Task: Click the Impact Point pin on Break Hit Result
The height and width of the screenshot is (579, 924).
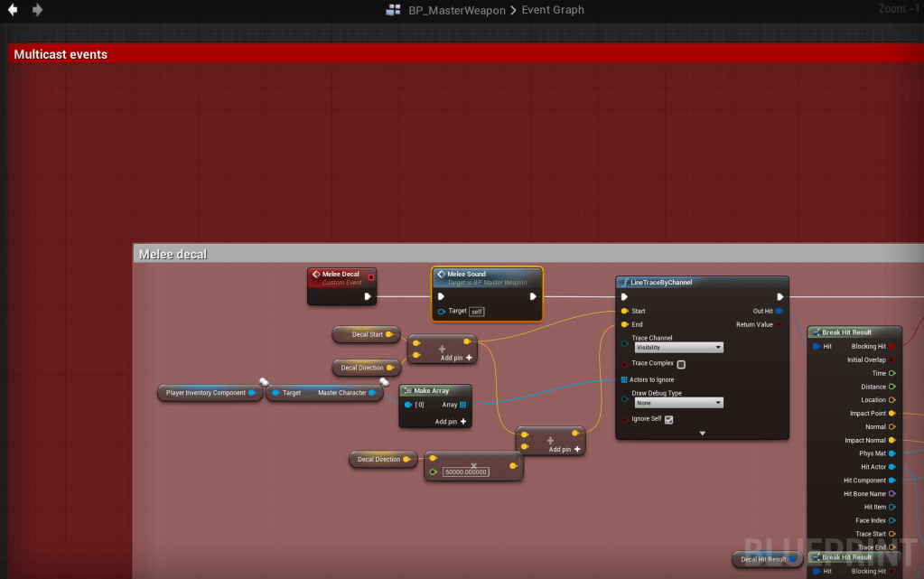Action: tap(891, 413)
